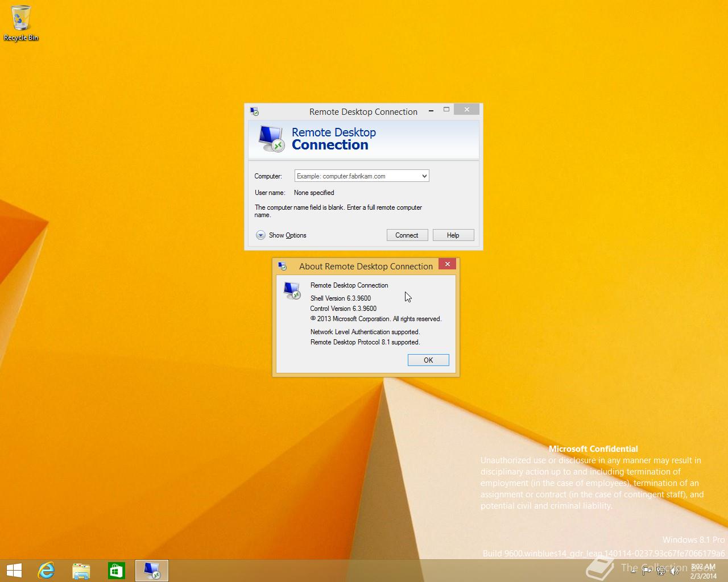Click 'Network Level Authentication supported.' text
Viewport: 728px width, 582px height.
click(365, 332)
